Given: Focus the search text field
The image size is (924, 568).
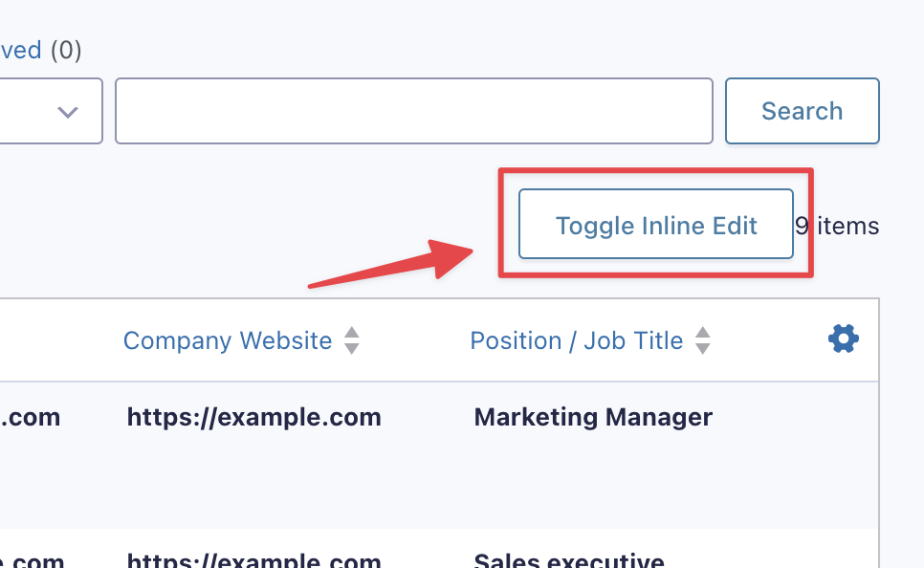Looking at the screenshot, I should click(413, 112).
